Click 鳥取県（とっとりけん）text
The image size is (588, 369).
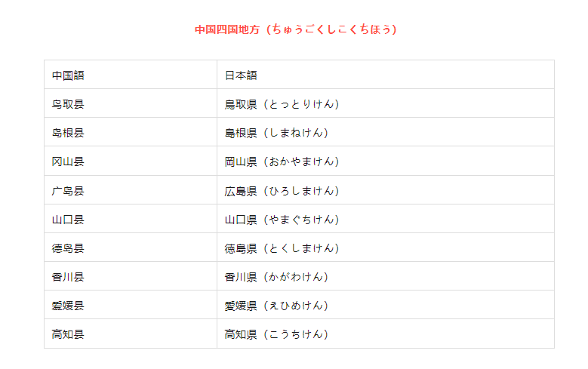[x=282, y=104]
